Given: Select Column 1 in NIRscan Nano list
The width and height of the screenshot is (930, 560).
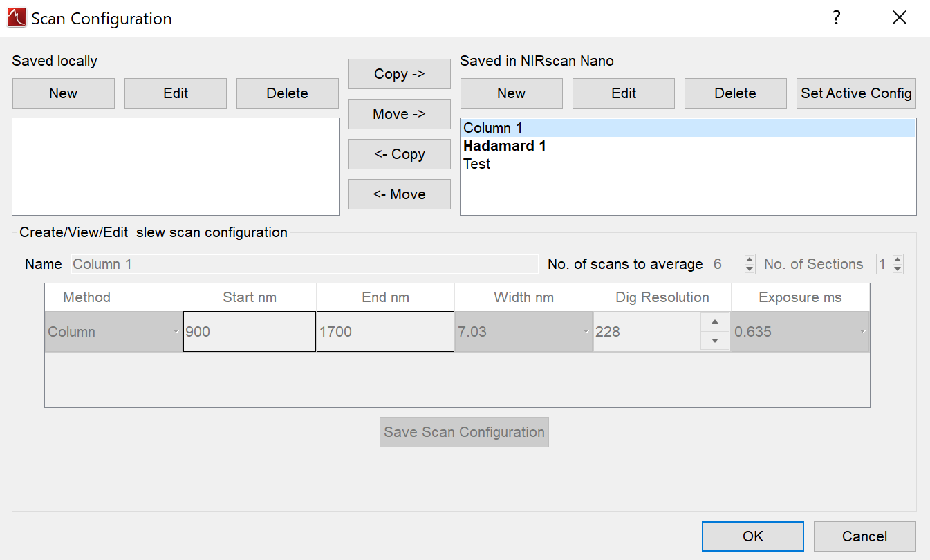Looking at the screenshot, I should (x=493, y=128).
